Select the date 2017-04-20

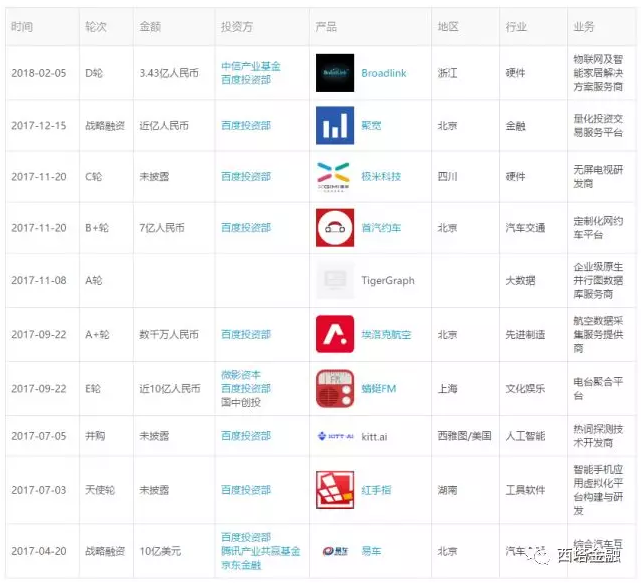pos(39,551)
